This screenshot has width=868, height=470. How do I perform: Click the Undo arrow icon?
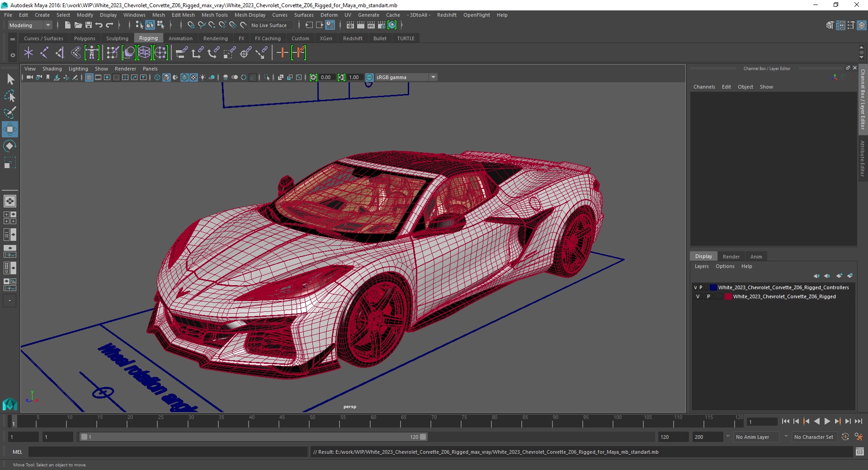click(x=99, y=25)
